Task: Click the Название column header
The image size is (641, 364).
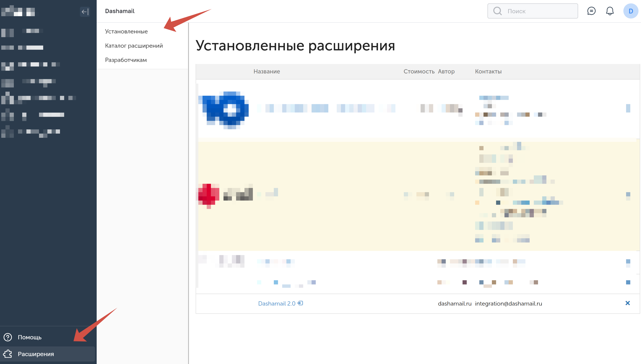Action: coord(267,71)
